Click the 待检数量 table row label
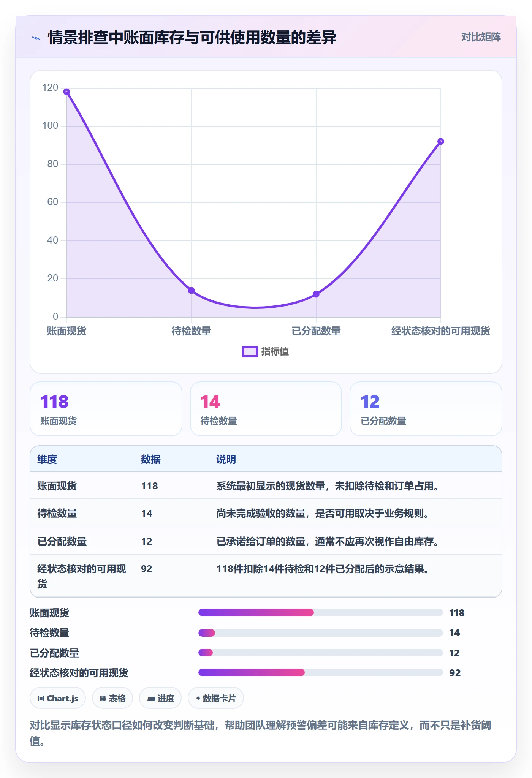Viewport: 532px width, 778px height. tap(57, 513)
